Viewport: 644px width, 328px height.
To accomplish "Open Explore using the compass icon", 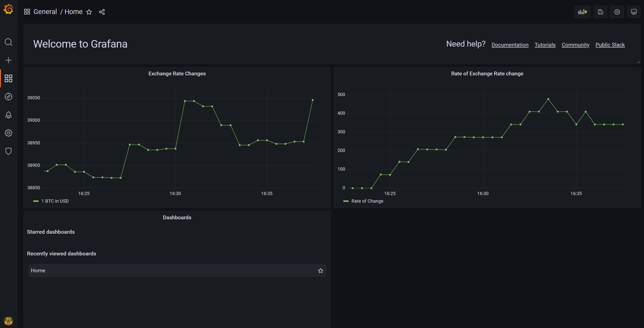I will click(x=9, y=97).
